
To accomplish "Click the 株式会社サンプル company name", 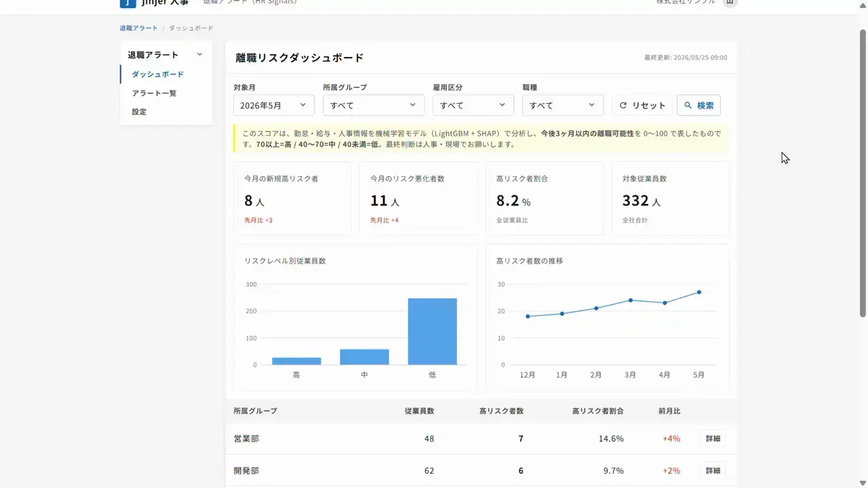I will [686, 2].
